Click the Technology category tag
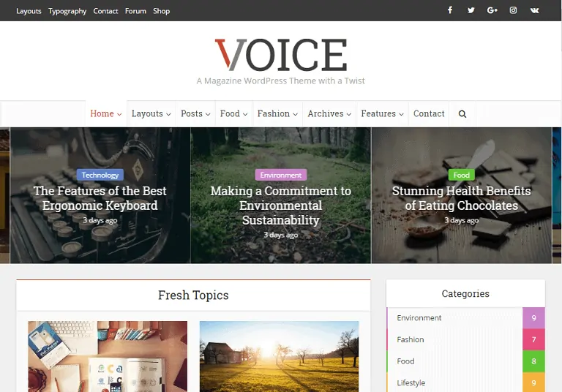 tap(100, 175)
